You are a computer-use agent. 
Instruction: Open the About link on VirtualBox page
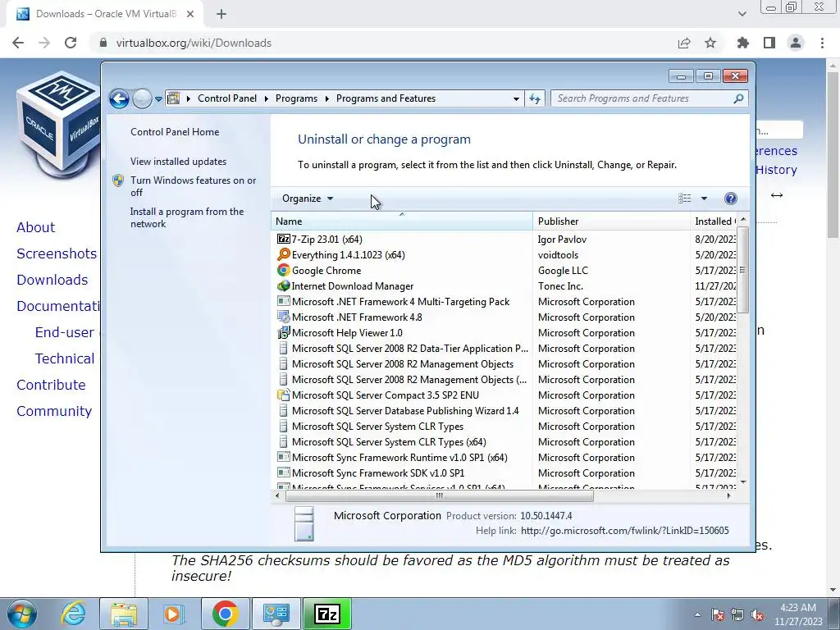[36, 227]
